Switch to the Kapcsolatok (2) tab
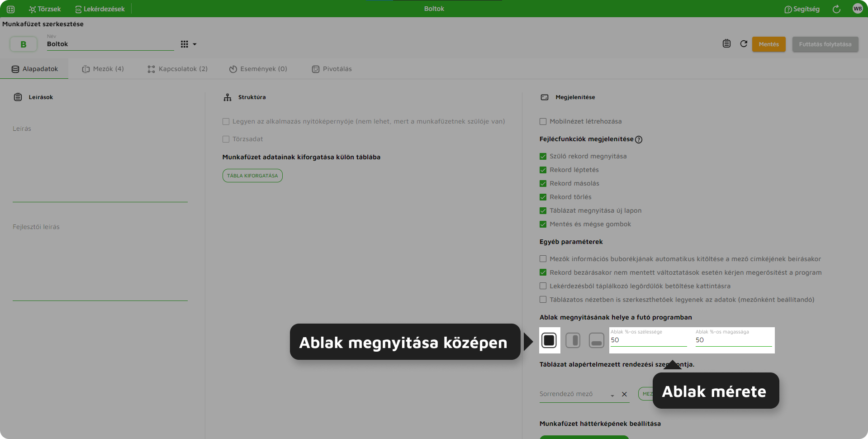Screen dimensions: 868x439 pyautogui.click(x=177, y=69)
